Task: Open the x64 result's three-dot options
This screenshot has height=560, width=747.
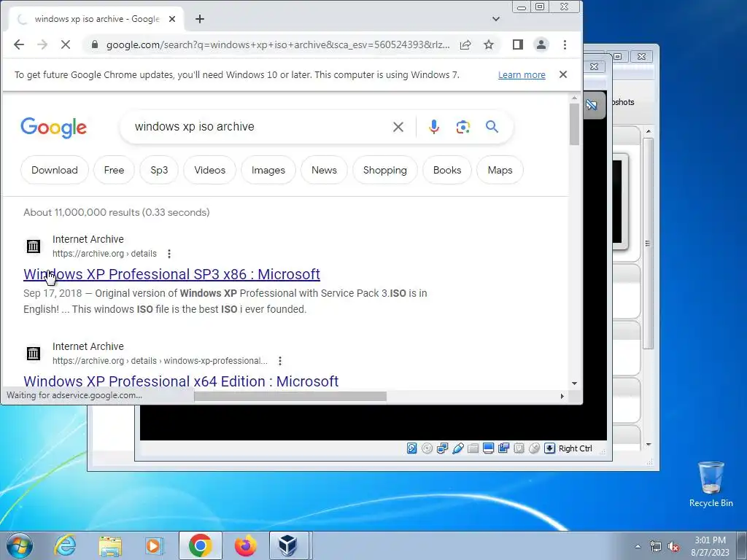Action: 280,361
